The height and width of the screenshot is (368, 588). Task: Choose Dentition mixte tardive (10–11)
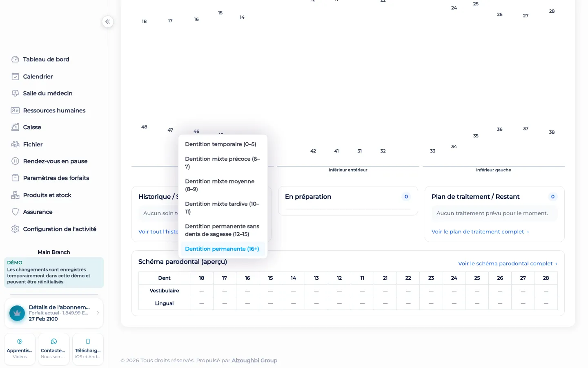point(223,208)
